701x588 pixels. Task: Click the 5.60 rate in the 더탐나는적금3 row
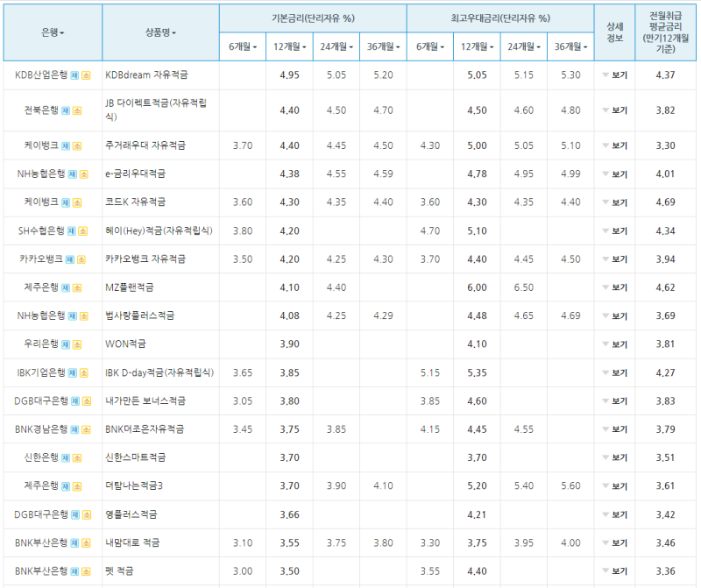pos(571,486)
